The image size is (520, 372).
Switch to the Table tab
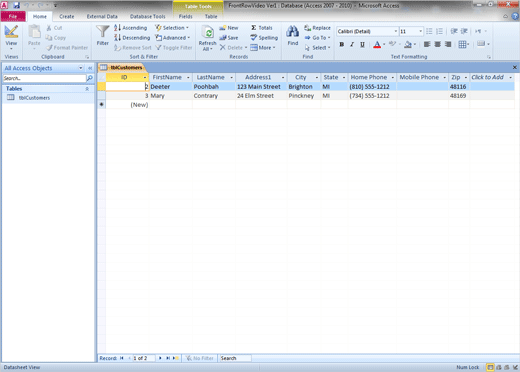click(x=211, y=16)
